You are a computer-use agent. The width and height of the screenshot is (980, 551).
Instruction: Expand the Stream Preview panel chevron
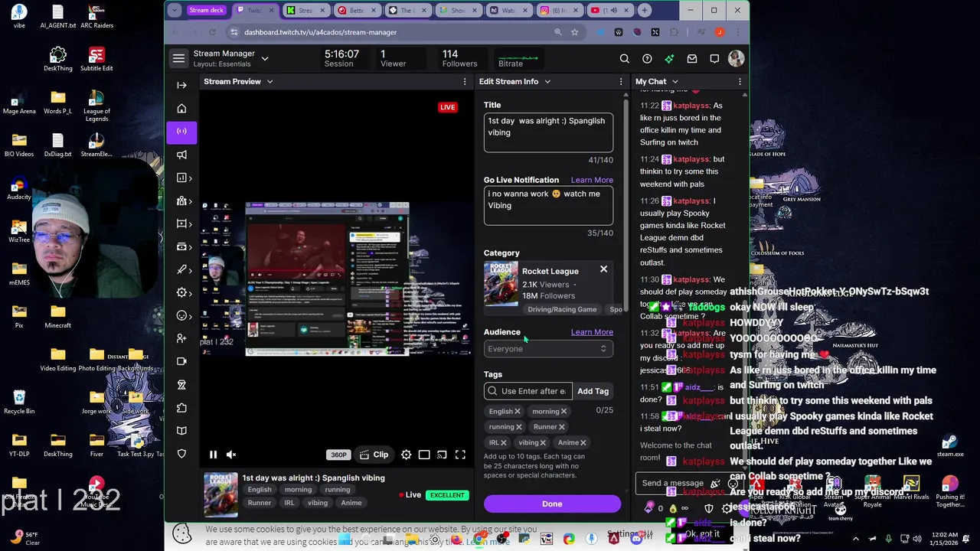point(269,81)
